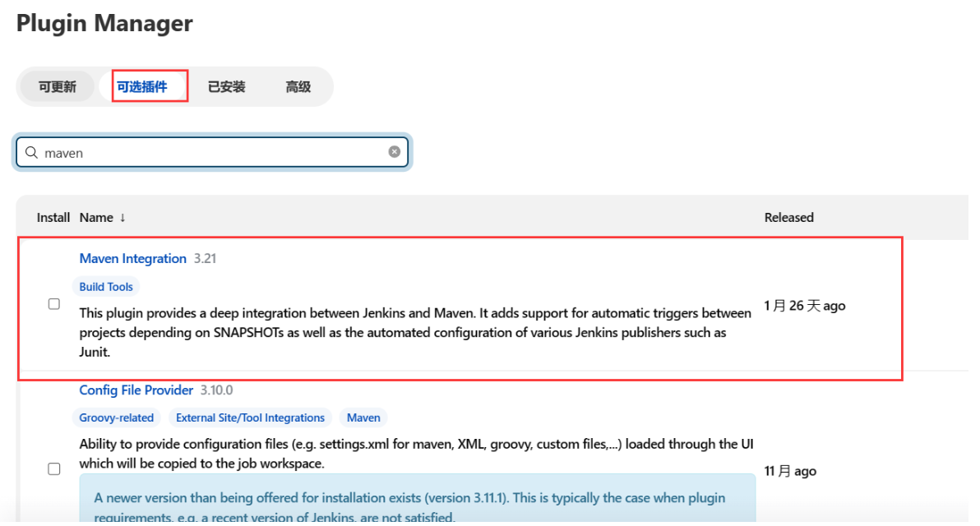Go to the 高级 tab
This screenshot has height=526, width=980.
(x=298, y=87)
